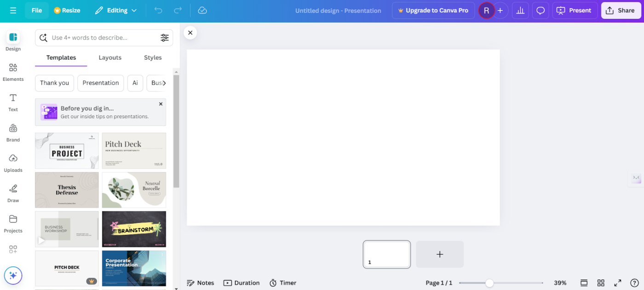This screenshot has width=644, height=290.
Task: Open the Text sidebar panel
Action: pyautogui.click(x=13, y=102)
